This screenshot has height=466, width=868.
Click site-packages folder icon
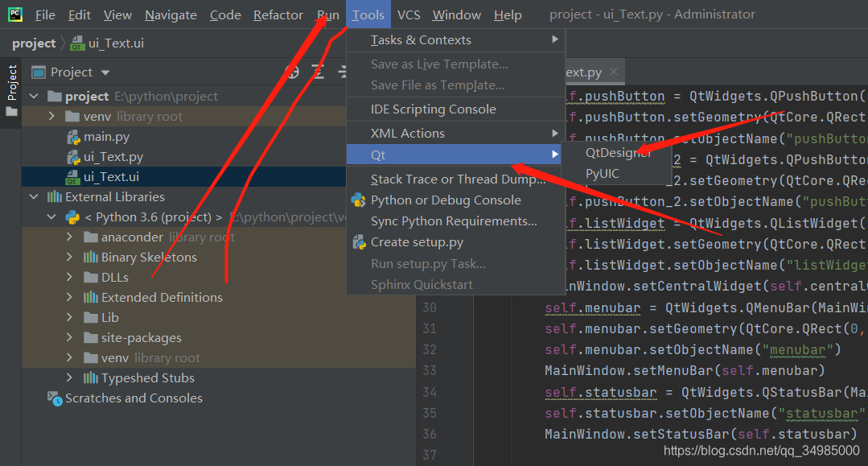(91, 337)
